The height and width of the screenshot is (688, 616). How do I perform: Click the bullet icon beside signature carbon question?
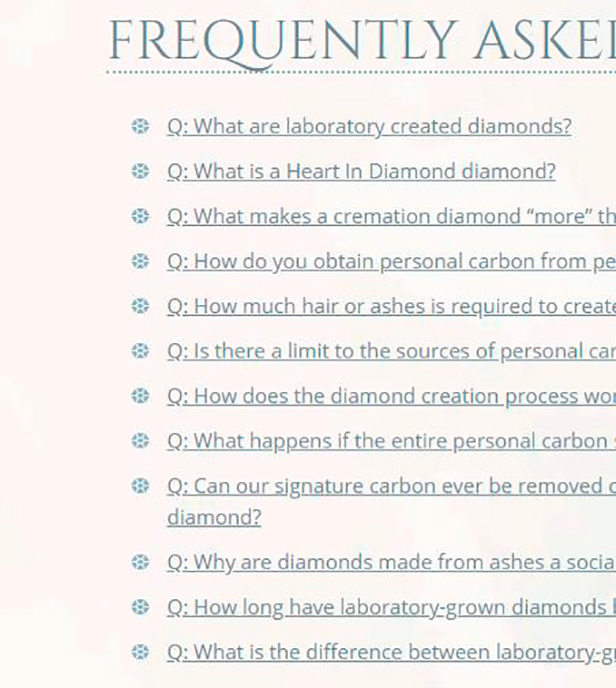coord(140,486)
